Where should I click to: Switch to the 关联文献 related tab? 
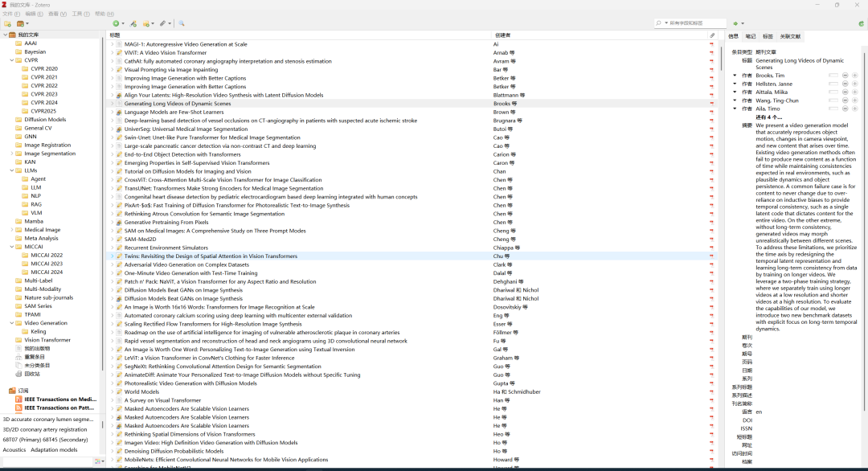click(x=790, y=36)
